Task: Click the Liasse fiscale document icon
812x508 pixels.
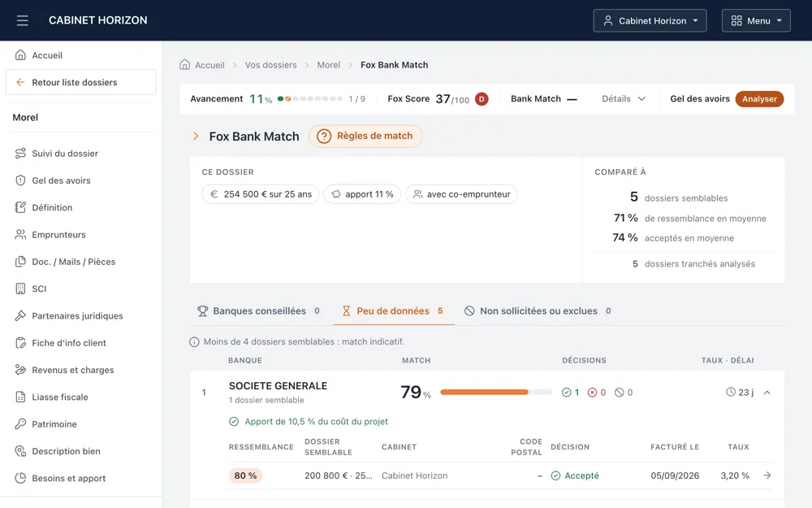Action: (x=20, y=397)
